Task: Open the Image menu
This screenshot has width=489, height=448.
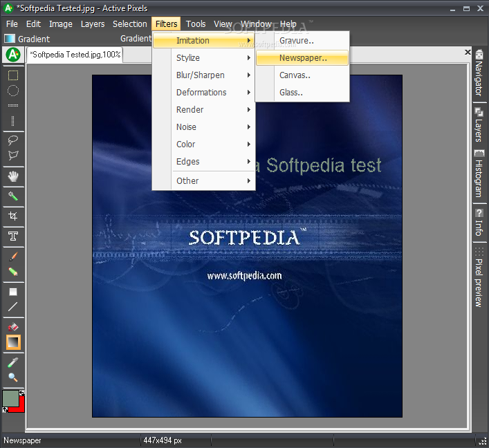Action: point(60,24)
